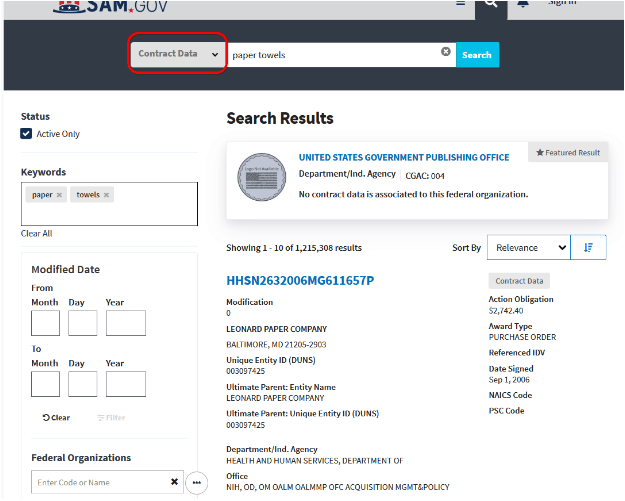The width and height of the screenshot is (625, 501).
Task: Open the search magnifier icon in header
Action: [491, 4]
